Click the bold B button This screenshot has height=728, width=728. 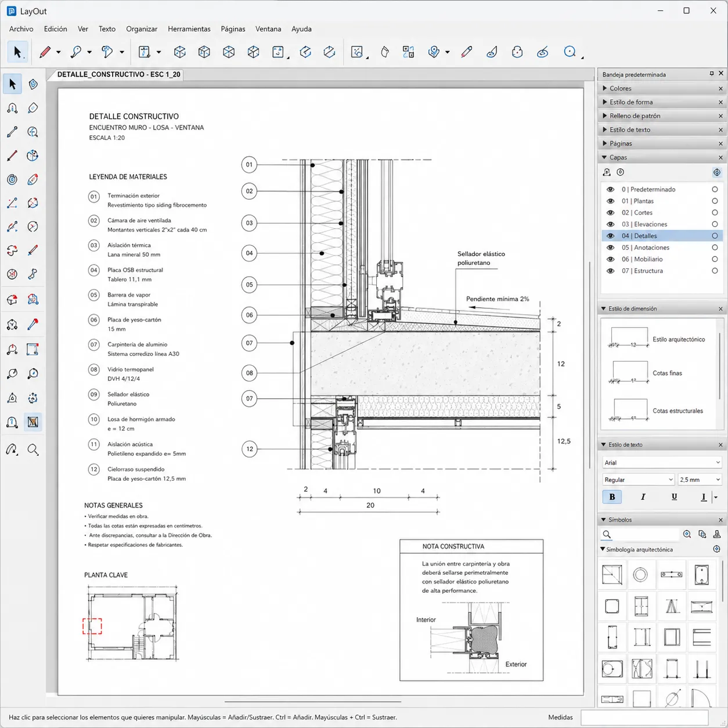pos(612,497)
